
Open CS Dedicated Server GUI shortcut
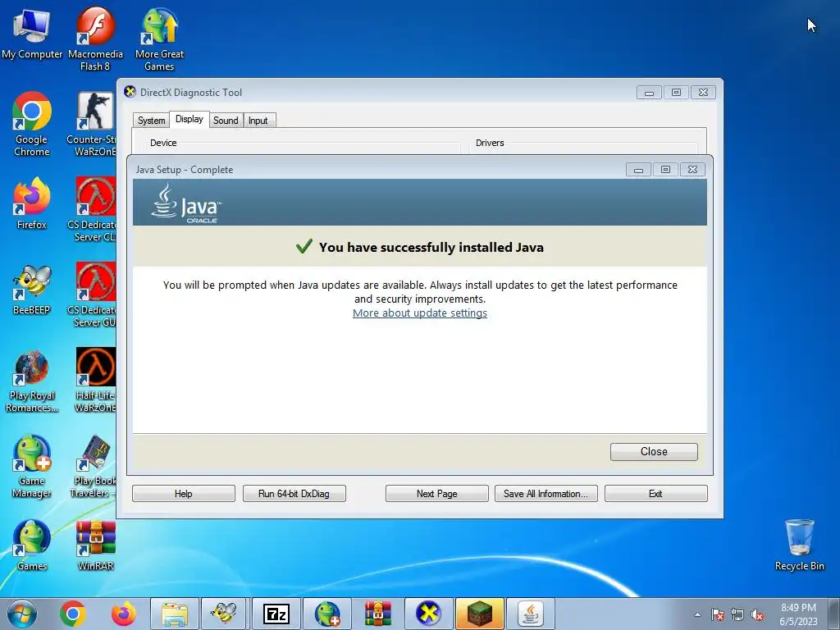91,294
